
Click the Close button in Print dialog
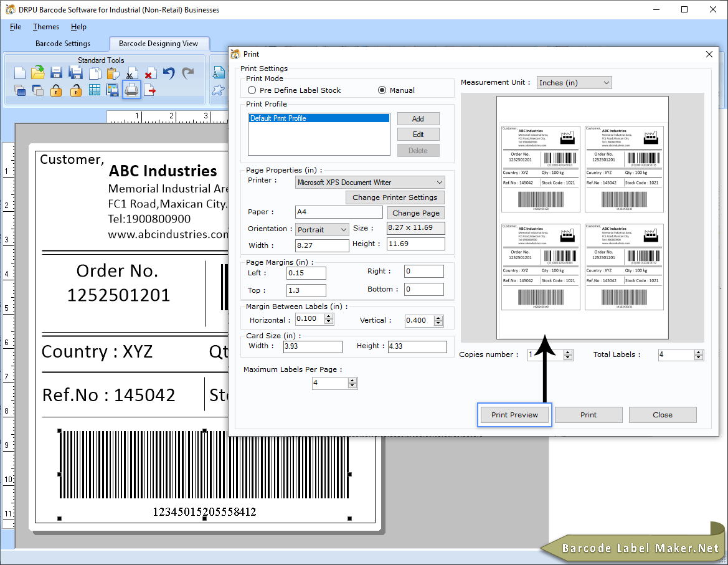662,415
